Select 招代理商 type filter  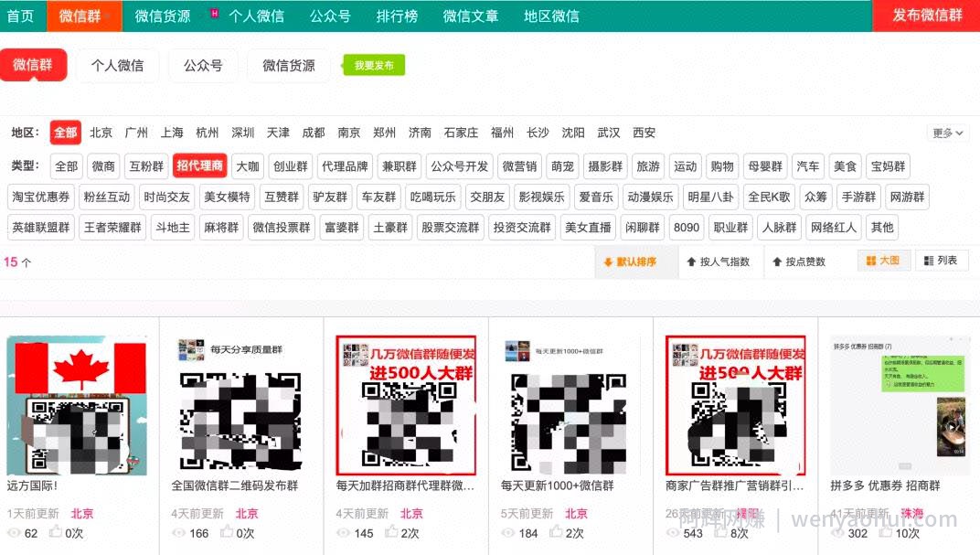(199, 165)
